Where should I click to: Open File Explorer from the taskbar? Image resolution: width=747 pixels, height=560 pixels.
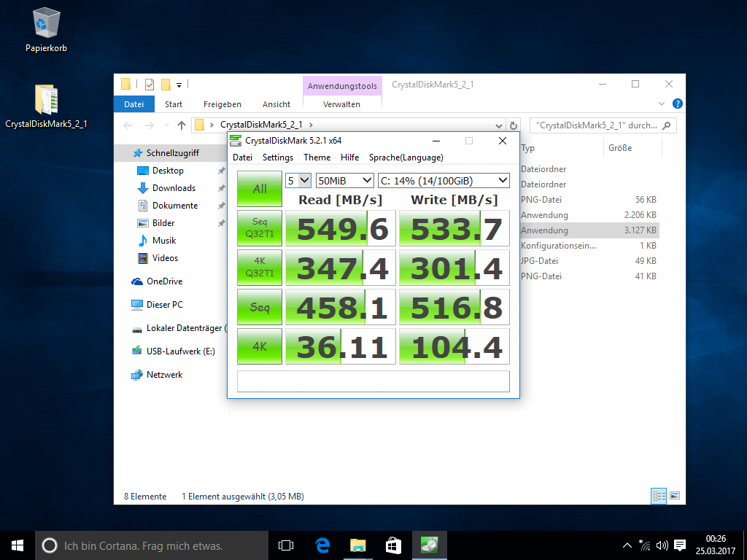point(357,545)
